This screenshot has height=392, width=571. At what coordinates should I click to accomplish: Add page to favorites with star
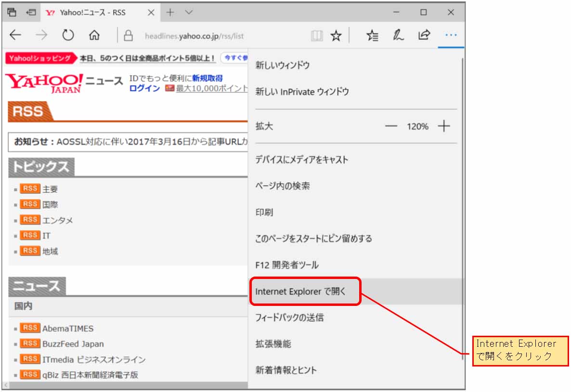click(336, 36)
